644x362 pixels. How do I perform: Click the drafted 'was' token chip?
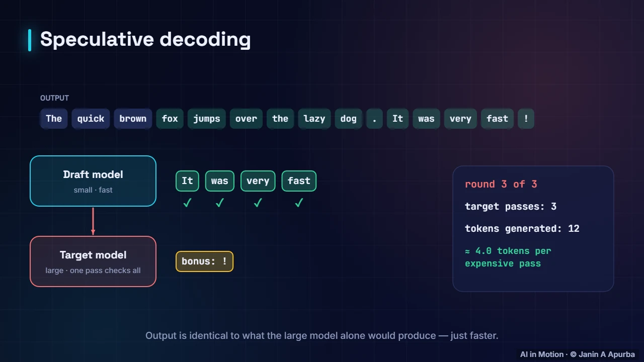pyautogui.click(x=220, y=181)
